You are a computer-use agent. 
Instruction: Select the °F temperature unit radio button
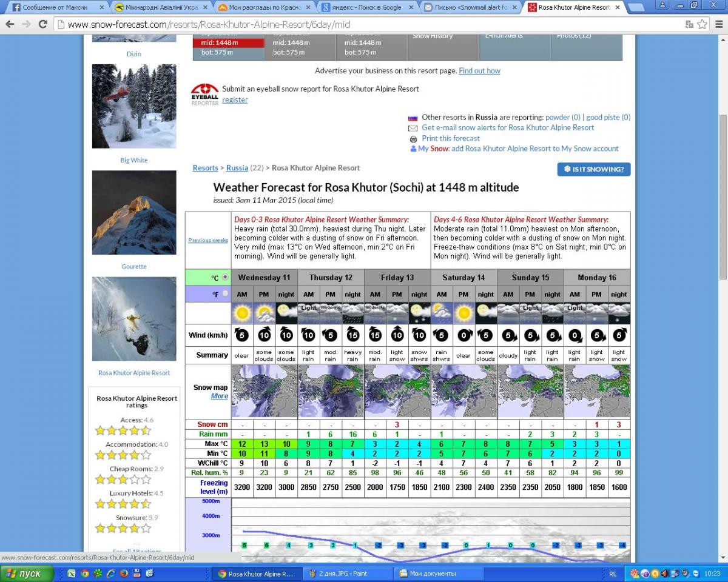click(226, 293)
